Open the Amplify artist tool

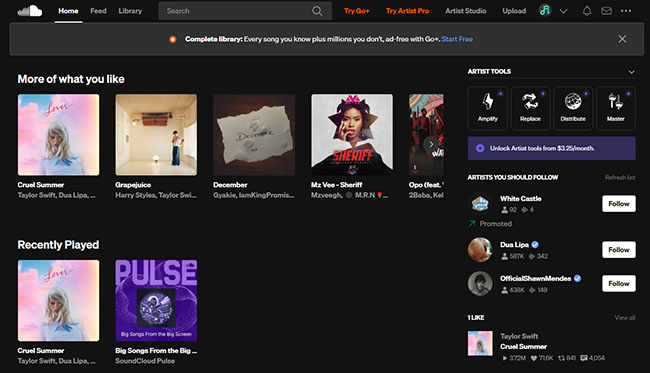click(488, 108)
